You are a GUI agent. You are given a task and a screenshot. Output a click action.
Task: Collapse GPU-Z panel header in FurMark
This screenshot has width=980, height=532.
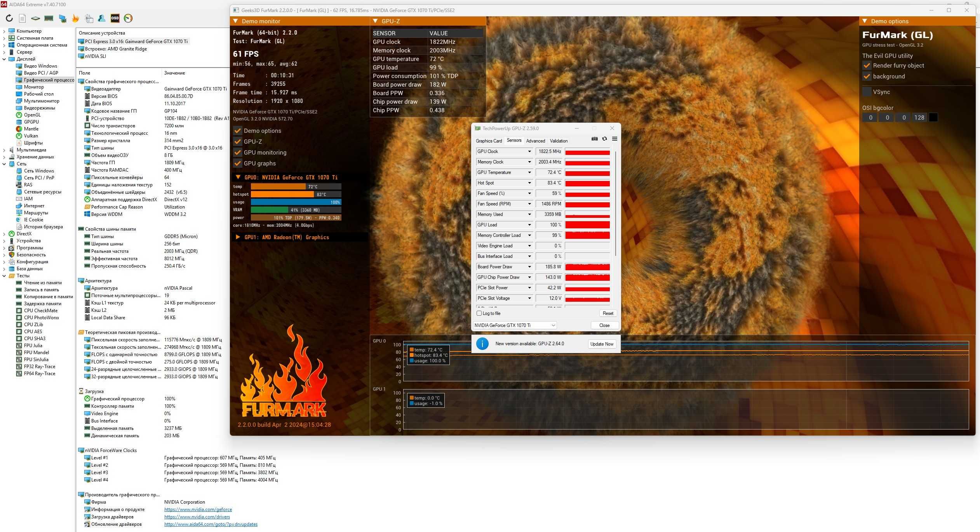click(x=375, y=21)
